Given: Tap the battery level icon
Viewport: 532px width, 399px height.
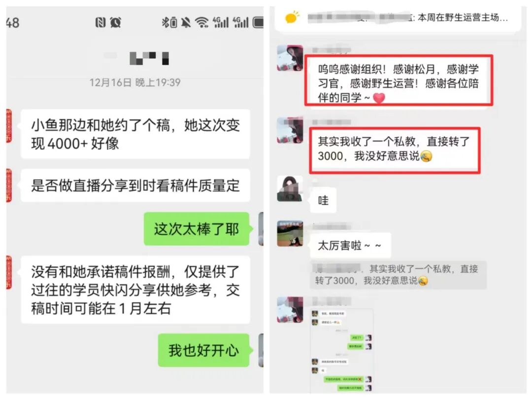Looking at the screenshot, I should pos(258,22).
